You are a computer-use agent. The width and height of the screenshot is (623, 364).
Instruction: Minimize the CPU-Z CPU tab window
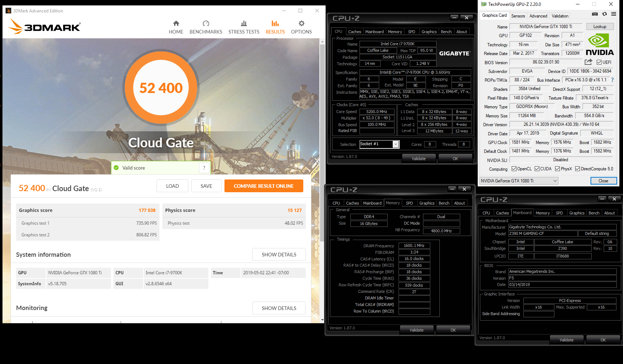click(454, 18)
